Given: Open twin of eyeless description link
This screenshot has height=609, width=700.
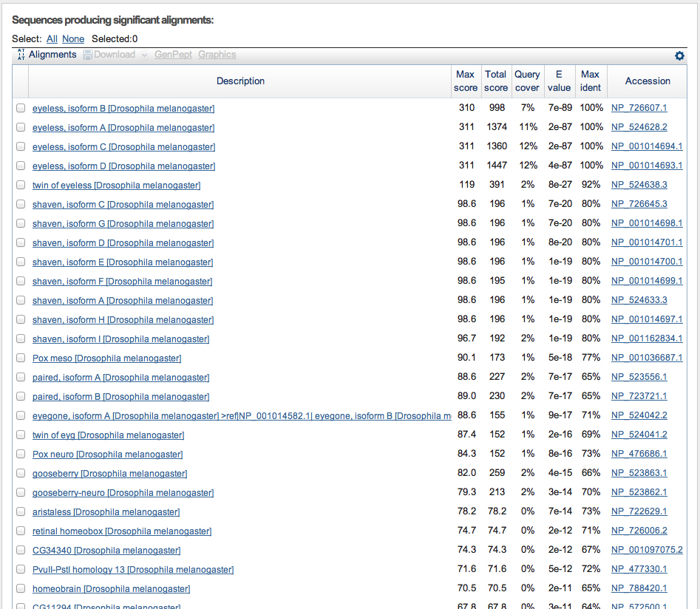Looking at the screenshot, I should click(117, 186).
